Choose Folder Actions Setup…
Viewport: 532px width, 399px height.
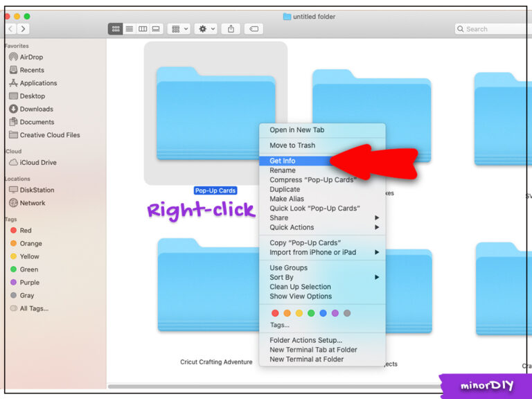pos(322,340)
